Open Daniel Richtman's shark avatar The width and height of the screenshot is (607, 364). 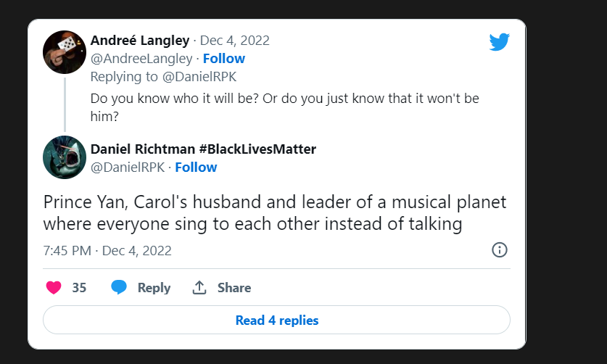65,157
